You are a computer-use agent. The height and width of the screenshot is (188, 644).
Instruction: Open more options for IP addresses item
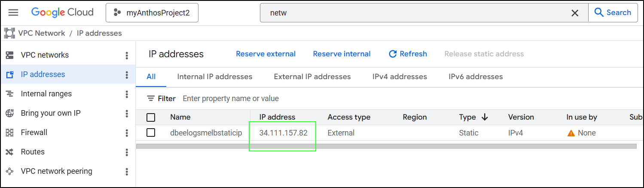127,74
